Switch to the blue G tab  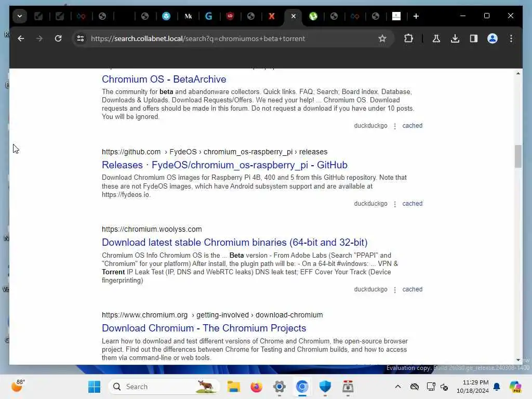coord(209,16)
